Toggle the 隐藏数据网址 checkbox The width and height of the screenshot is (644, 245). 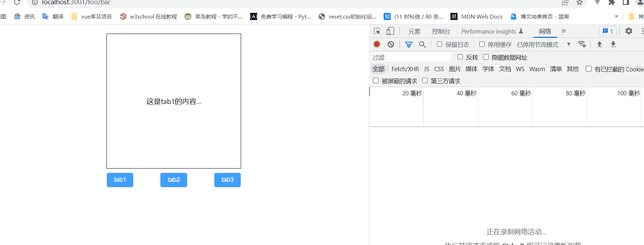[x=486, y=57]
